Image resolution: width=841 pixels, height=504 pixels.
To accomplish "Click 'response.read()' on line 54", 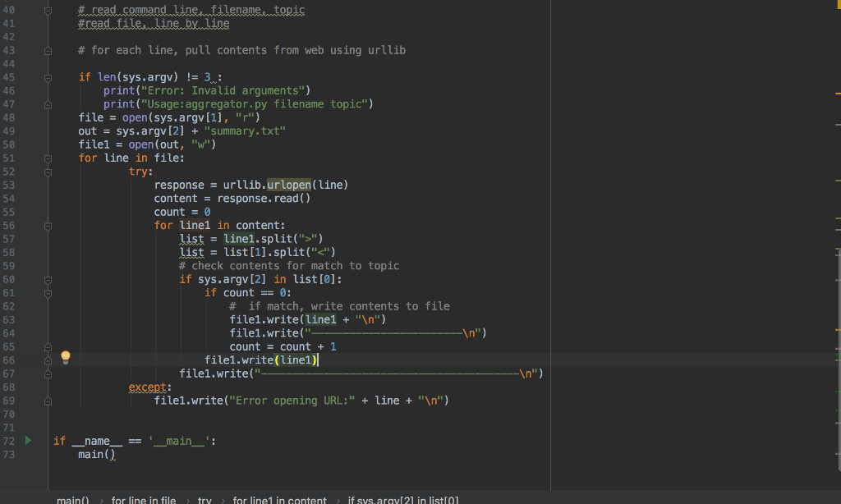I will [x=264, y=199].
